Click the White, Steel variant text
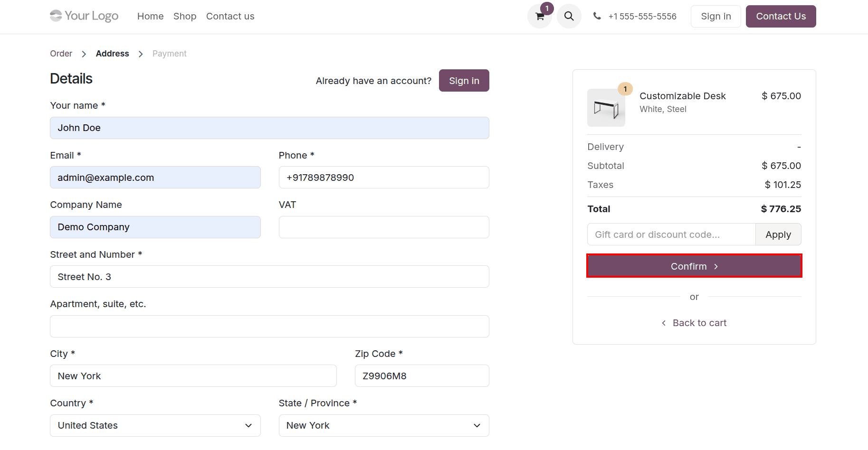This screenshot has height=450, width=868. tap(663, 109)
